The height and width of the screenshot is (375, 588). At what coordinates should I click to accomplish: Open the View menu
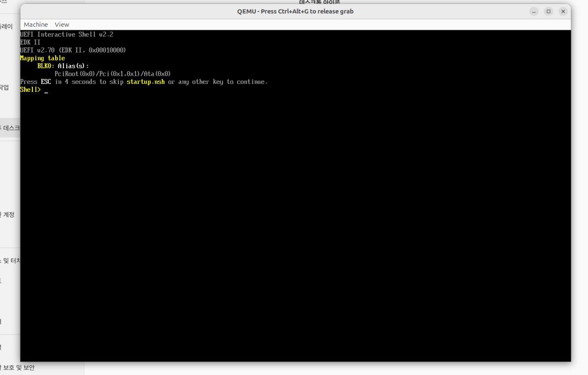tap(62, 25)
